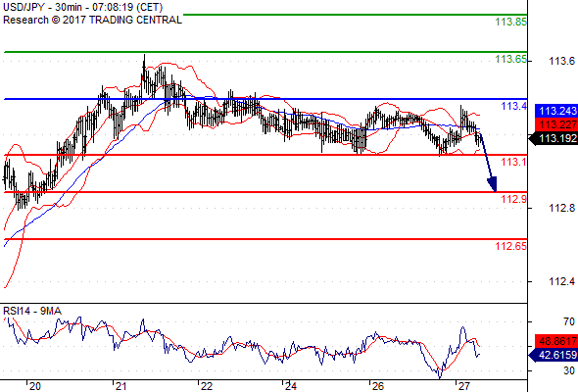Click the red 112.9 support label
This screenshot has height=392, width=578.
coord(513,199)
